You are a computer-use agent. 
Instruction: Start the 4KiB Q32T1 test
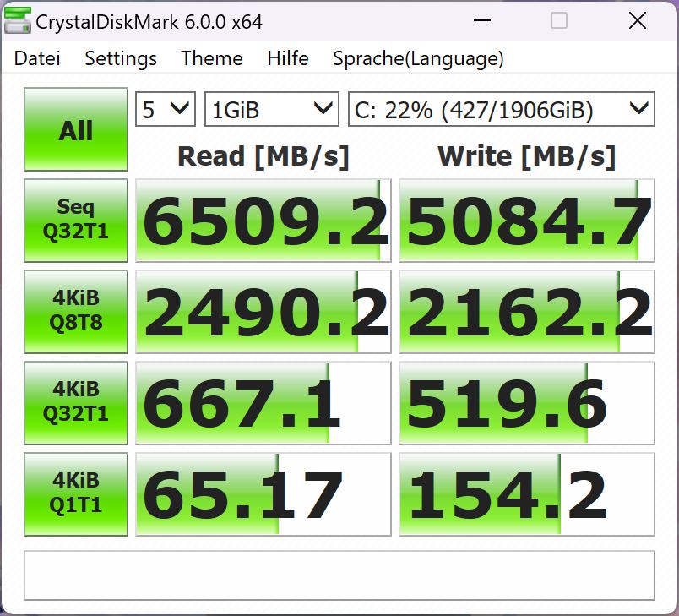pos(76,403)
